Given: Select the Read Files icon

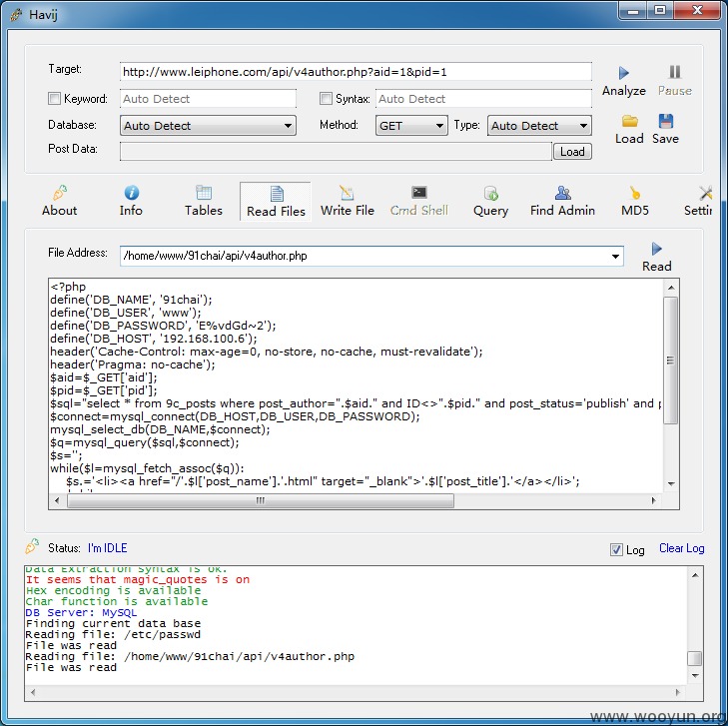Looking at the screenshot, I should coord(277,194).
